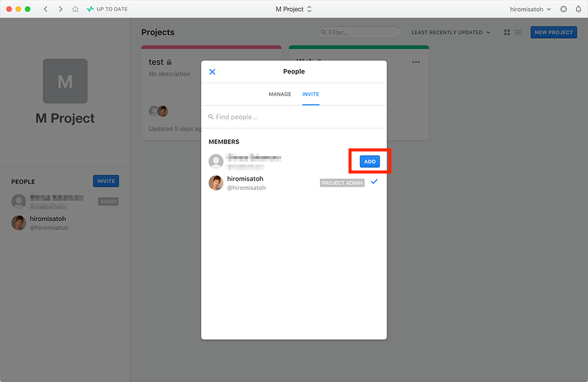Image resolution: width=588 pixels, height=382 pixels.
Task: Click hiromisatoh avatar in the People dialog
Action: pyautogui.click(x=216, y=183)
